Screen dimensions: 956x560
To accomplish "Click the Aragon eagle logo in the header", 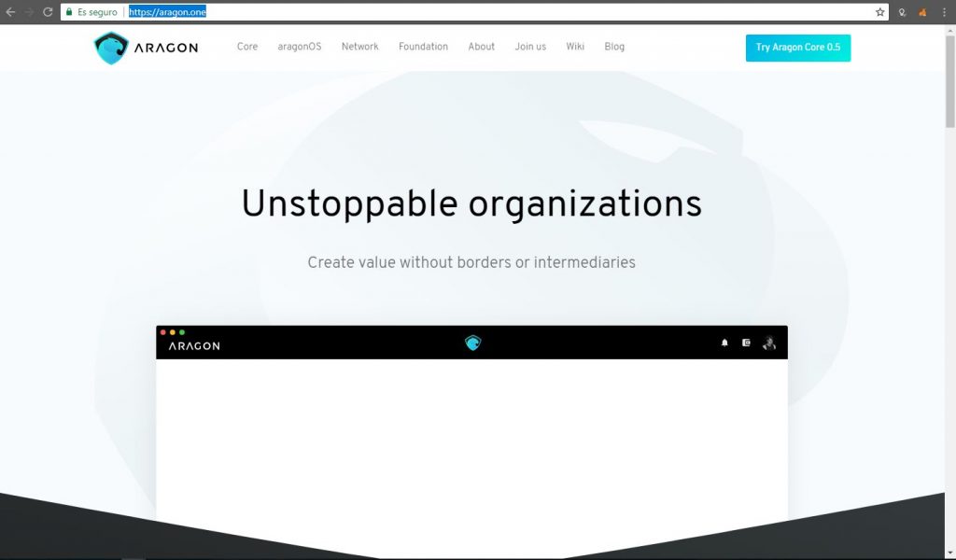I will 111,48.
